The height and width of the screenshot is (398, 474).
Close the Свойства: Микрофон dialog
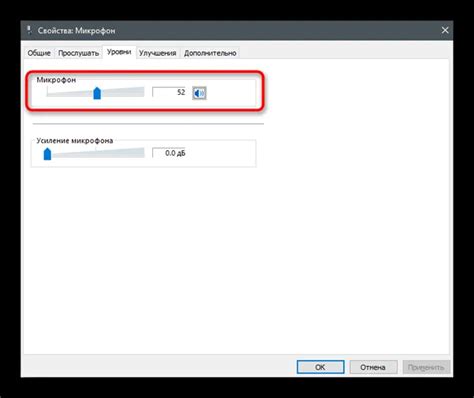pos(445,30)
